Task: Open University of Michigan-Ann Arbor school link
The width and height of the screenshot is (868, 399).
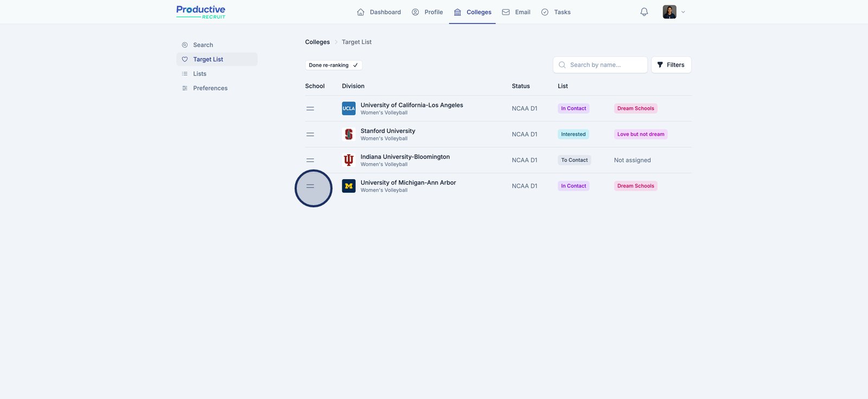Action: tap(408, 183)
